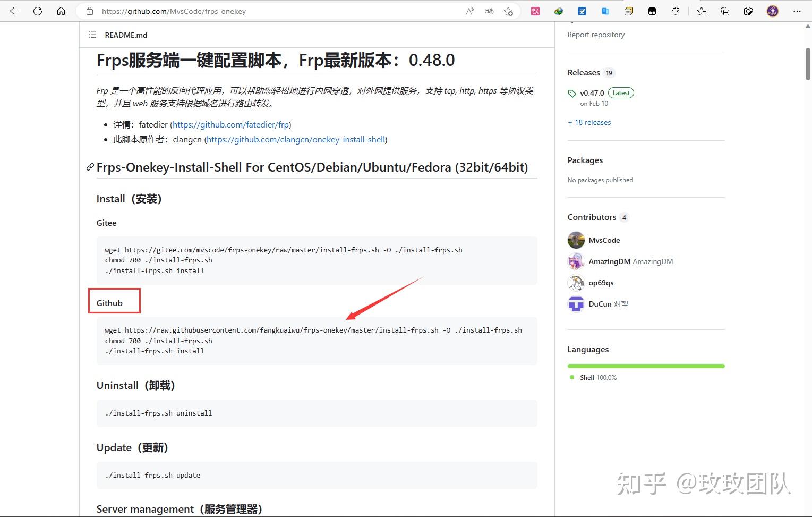The image size is (812, 517).
Task: Click heading anchor link icon for Frps-Onekey-Install-Shell
Action: 90,167
